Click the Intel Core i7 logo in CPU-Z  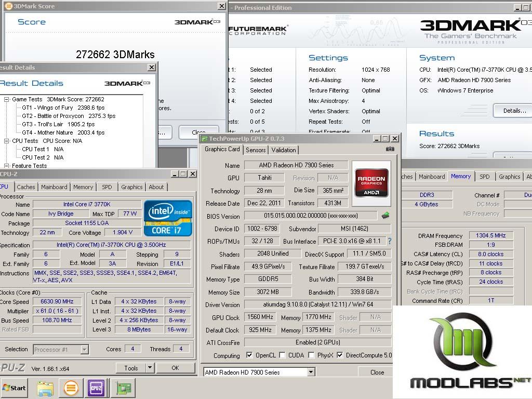point(168,218)
